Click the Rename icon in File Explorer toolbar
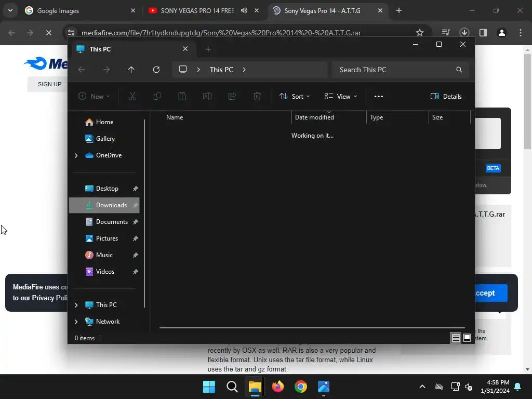The image size is (532, 399). click(x=207, y=96)
